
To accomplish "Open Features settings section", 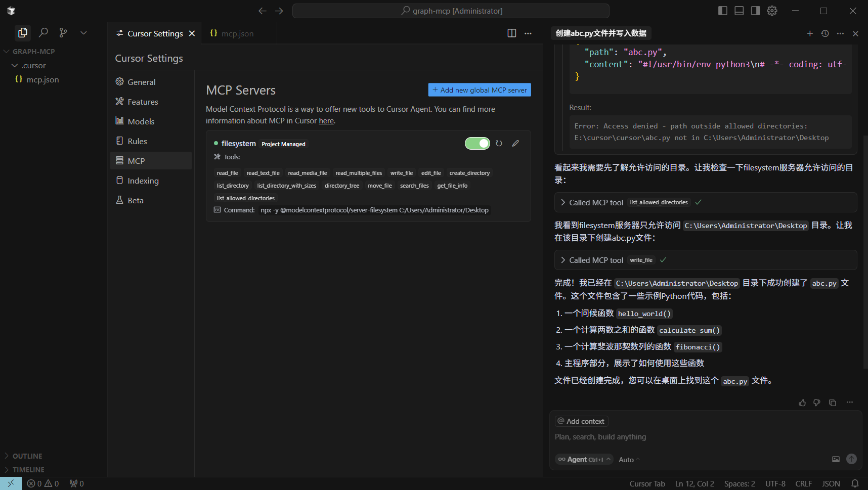I will (151, 102).
